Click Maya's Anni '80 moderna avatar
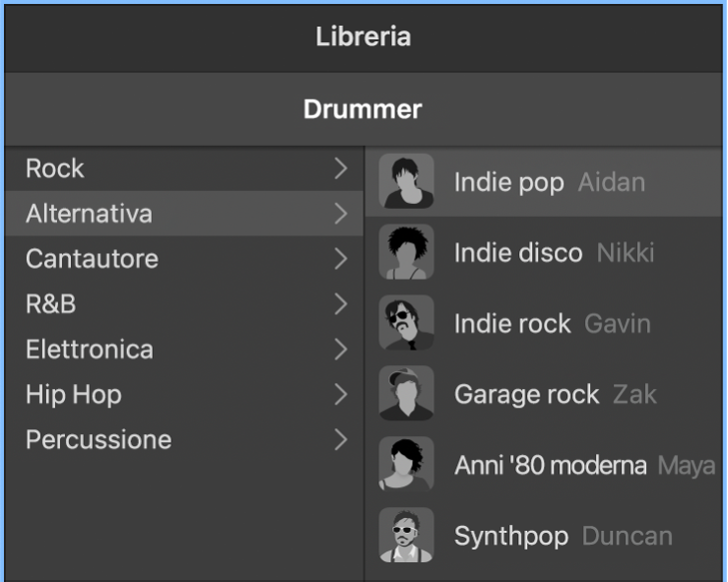This screenshot has height=582, width=728. [x=406, y=465]
